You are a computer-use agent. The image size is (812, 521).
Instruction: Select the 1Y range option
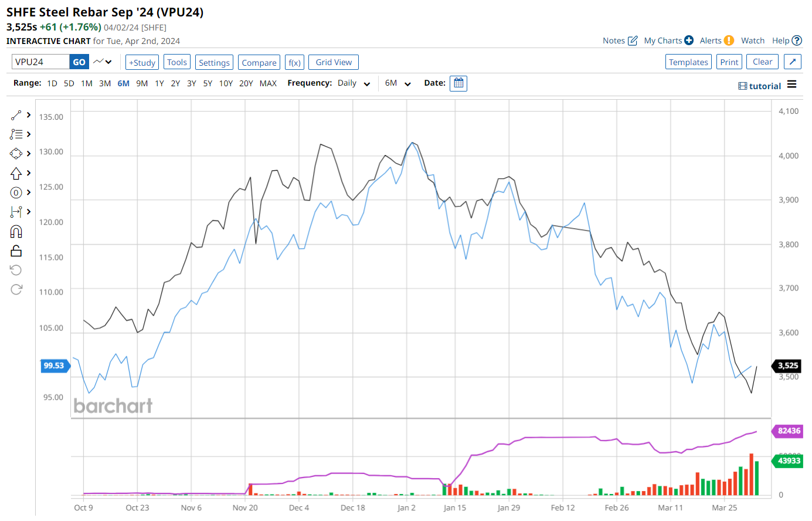159,83
